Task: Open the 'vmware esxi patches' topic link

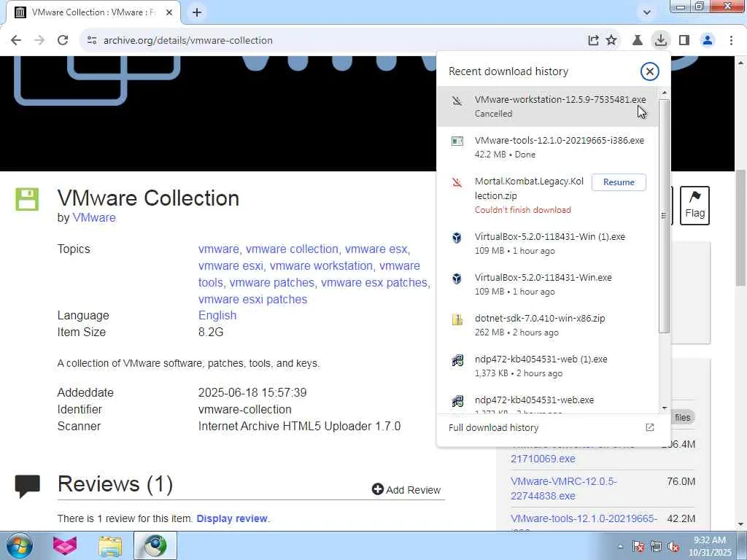Action: 252,299
